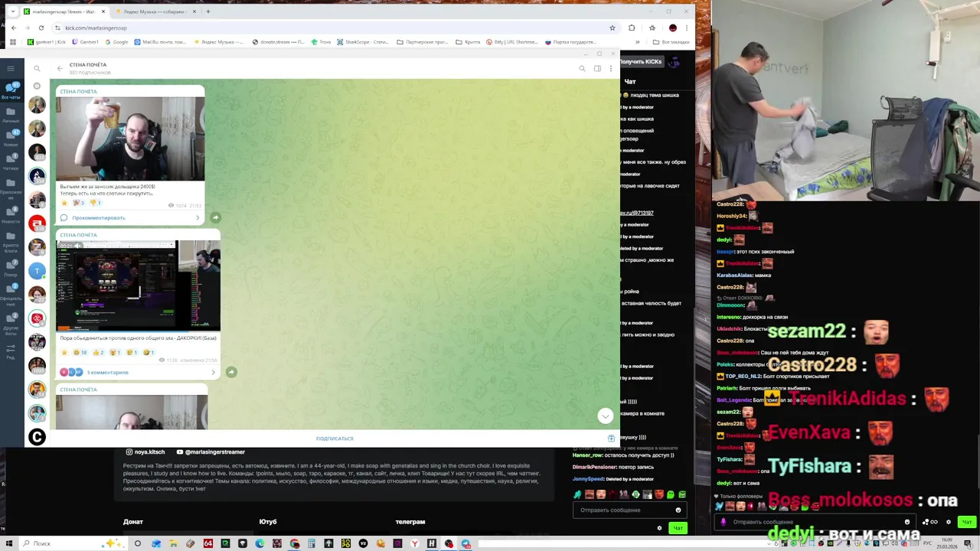Open Google Chrome from the taskbar
Image resolution: width=980 pixels, height=551 pixels.
[295, 543]
